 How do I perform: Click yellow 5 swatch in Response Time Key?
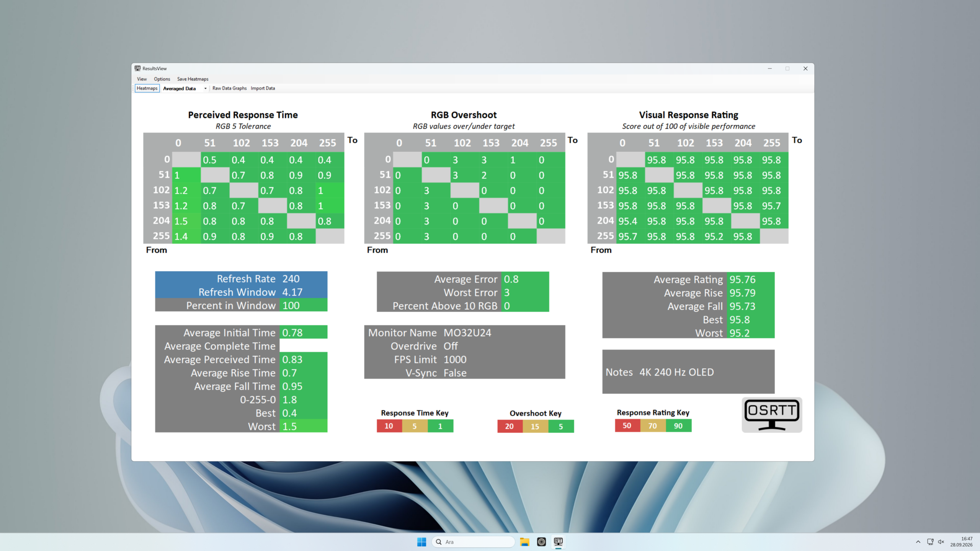coord(415,426)
